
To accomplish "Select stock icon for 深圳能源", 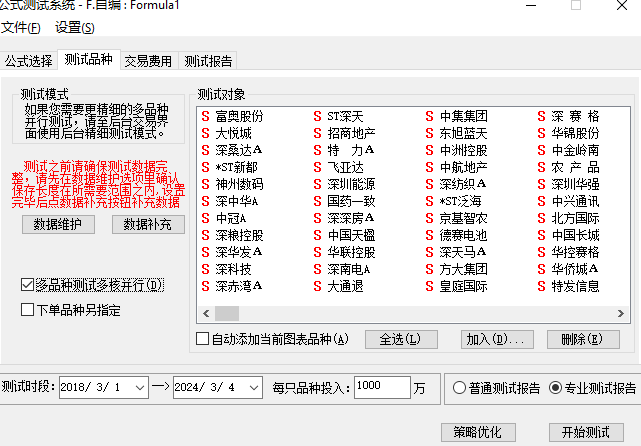I will tap(318, 184).
